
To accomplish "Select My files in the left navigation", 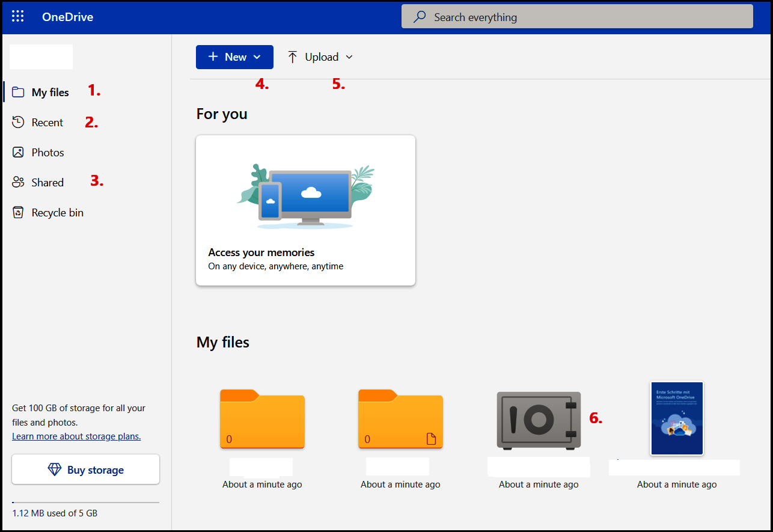I will coord(49,92).
